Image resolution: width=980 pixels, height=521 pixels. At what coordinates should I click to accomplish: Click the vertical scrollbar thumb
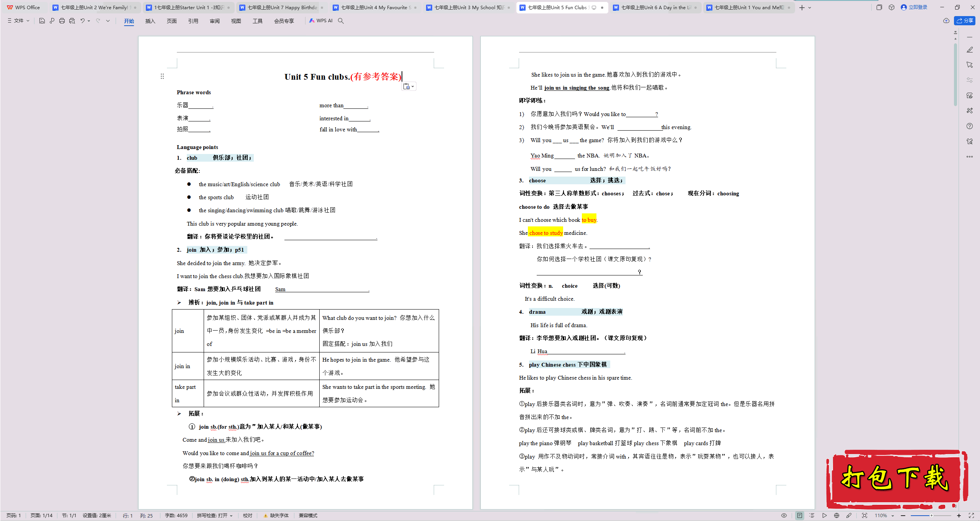(955, 75)
